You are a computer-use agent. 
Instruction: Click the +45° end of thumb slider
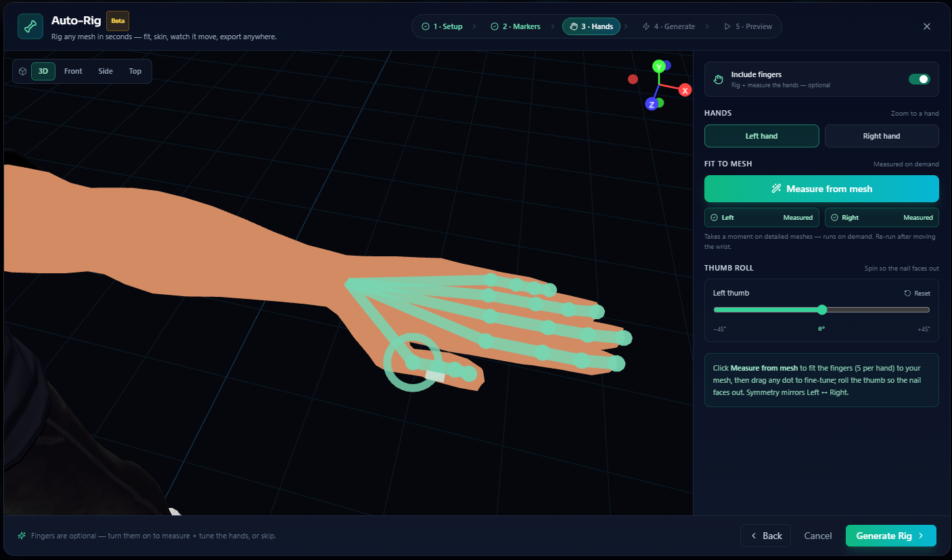pos(923,329)
